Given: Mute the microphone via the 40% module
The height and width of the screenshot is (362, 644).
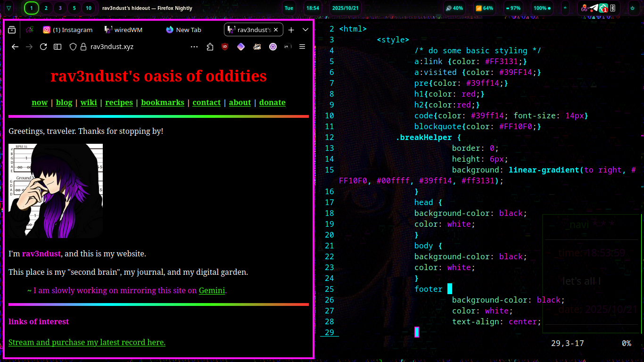Looking at the screenshot, I should pos(455,8).
